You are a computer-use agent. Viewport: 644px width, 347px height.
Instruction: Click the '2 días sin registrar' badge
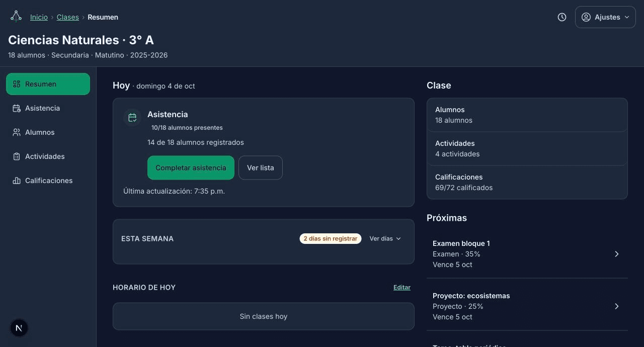pyautogui.click(x=331, y=238)
